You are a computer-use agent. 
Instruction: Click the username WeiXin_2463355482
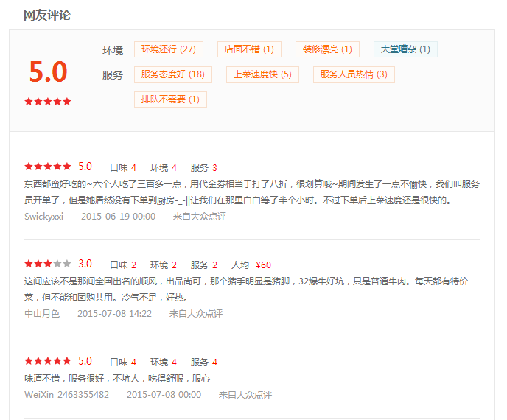66,395
